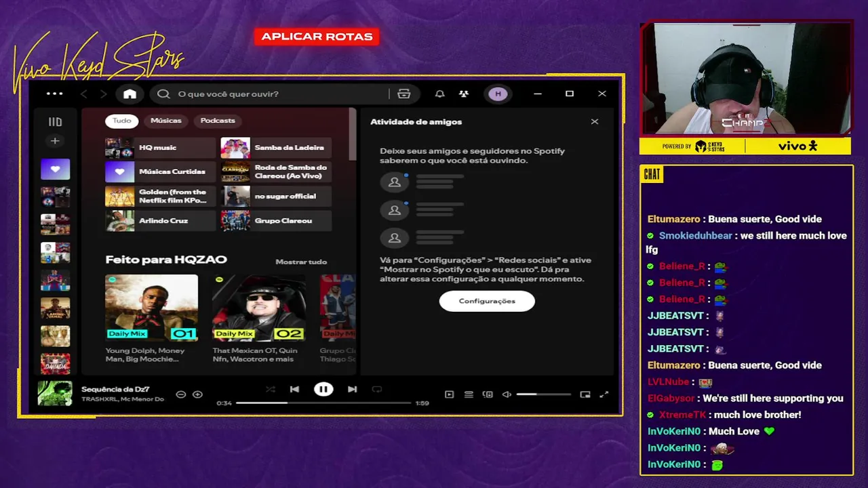
Task: Click the 'APLICAR ROTAS' red button
Action: tap(317, 37)
